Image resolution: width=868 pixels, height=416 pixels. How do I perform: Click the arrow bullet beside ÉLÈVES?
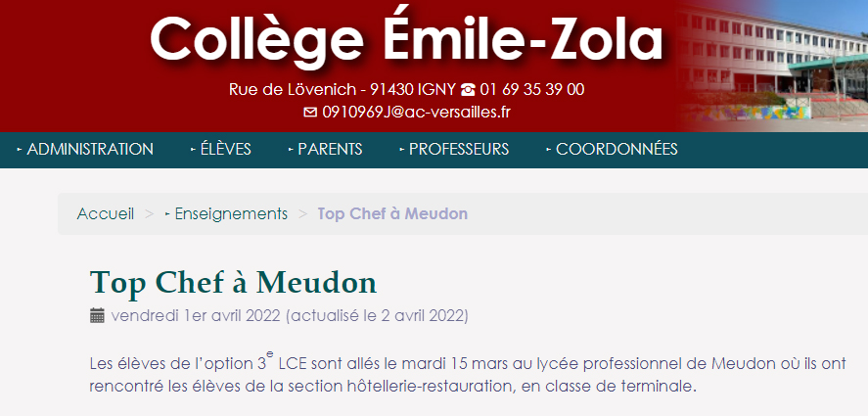click(x=193, y=150)
